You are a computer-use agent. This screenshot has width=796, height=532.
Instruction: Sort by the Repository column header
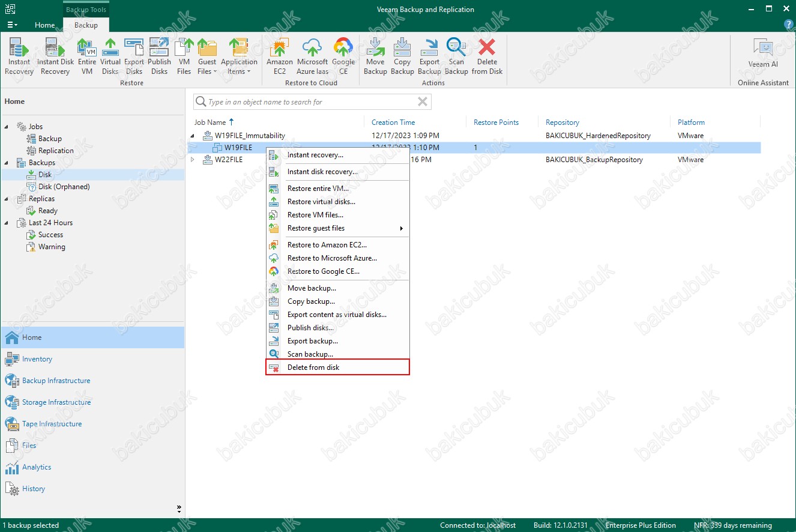click(562, 122)
